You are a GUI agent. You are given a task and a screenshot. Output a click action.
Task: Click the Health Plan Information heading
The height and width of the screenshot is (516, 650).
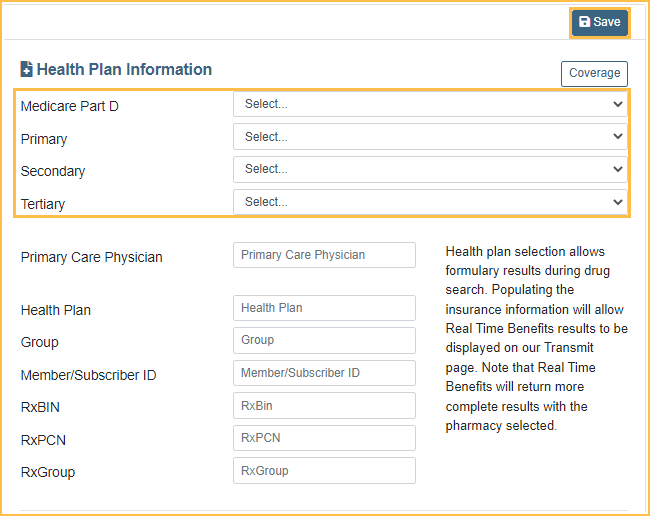124,70
